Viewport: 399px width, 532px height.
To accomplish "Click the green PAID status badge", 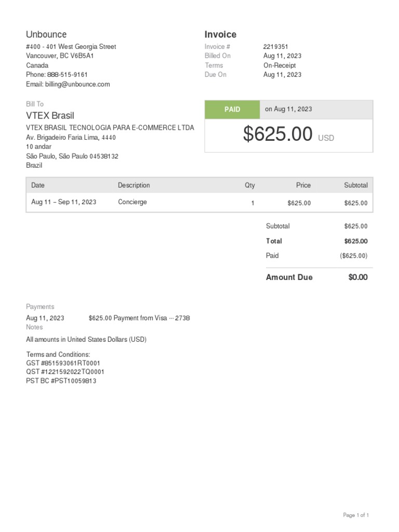I will pyautogui.click(x=232, y=110).
